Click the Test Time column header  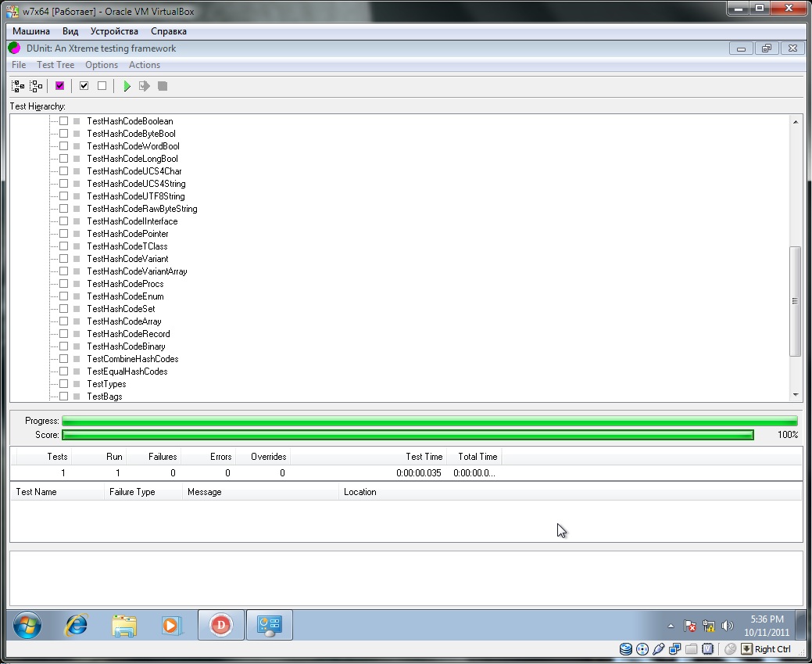(x=369, y=457)
